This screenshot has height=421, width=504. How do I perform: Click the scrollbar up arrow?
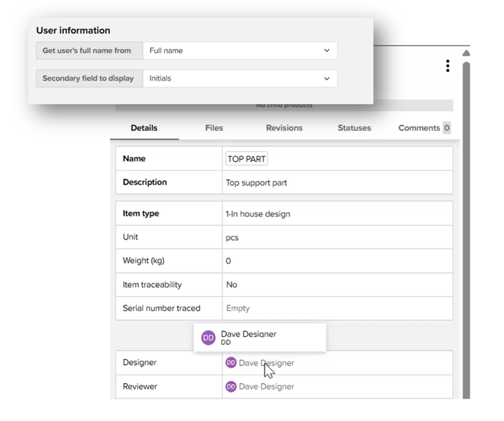(x=466, y=53)
